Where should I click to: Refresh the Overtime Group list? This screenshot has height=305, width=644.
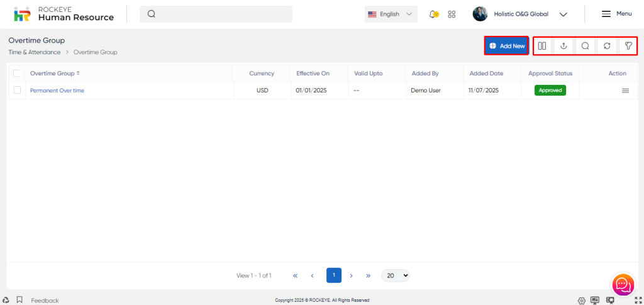tap(607, 46)
